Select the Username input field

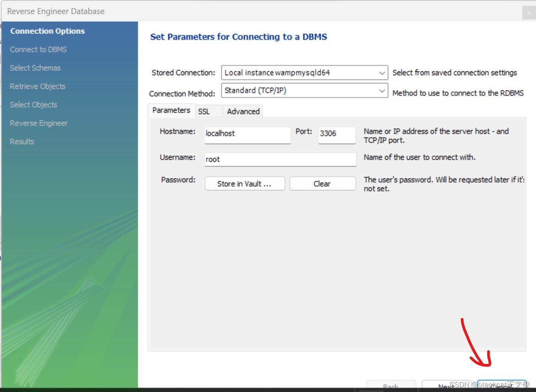pos(280,159)
